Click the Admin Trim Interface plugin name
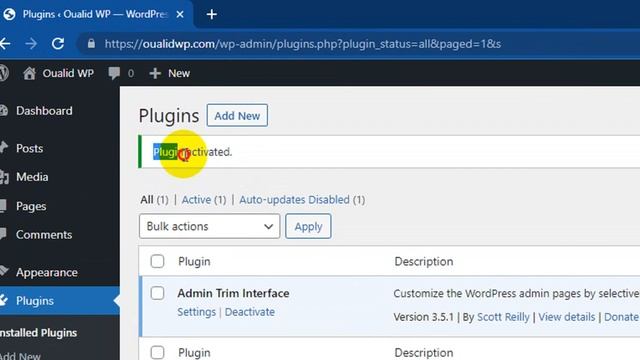Image resolution: width=640 pixels, height=360 pixels. (x=233, y=293)
